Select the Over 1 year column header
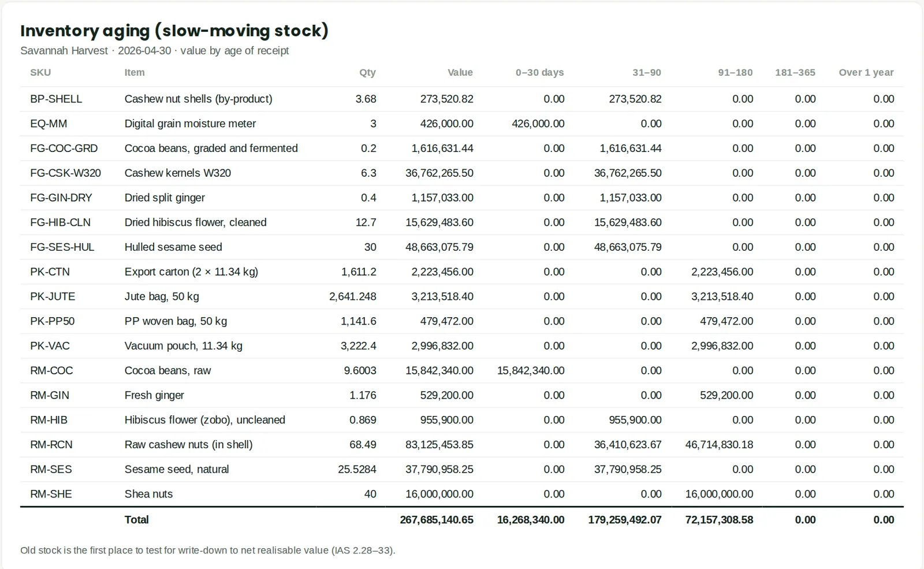 [866, 73]
